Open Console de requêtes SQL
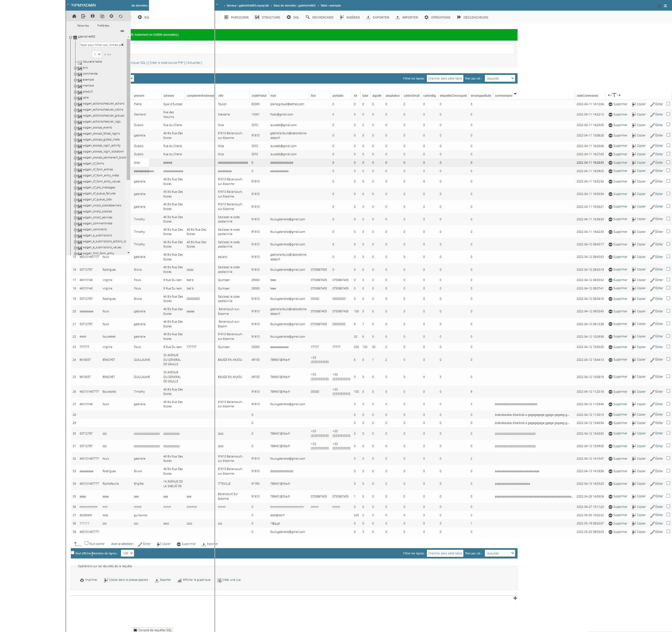 (153, 630)
